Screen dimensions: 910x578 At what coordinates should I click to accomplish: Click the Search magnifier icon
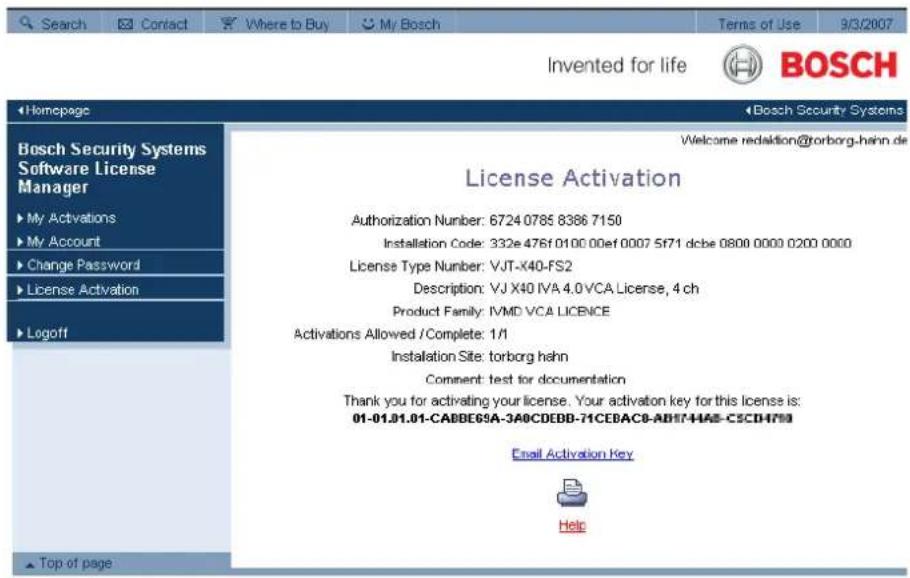[x=26, y=23]
